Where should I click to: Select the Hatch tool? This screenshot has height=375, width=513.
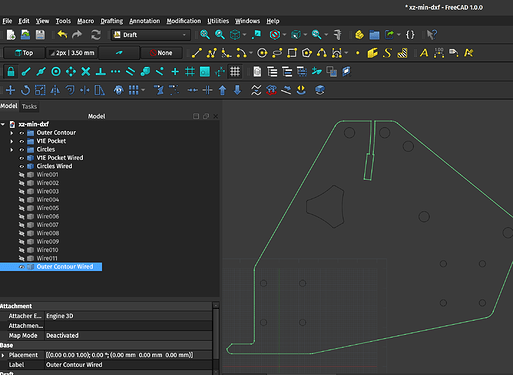click(402, 53)
